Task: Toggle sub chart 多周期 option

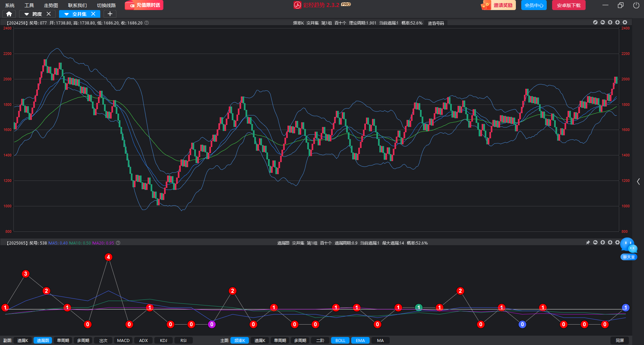Action: pos(83,340)
